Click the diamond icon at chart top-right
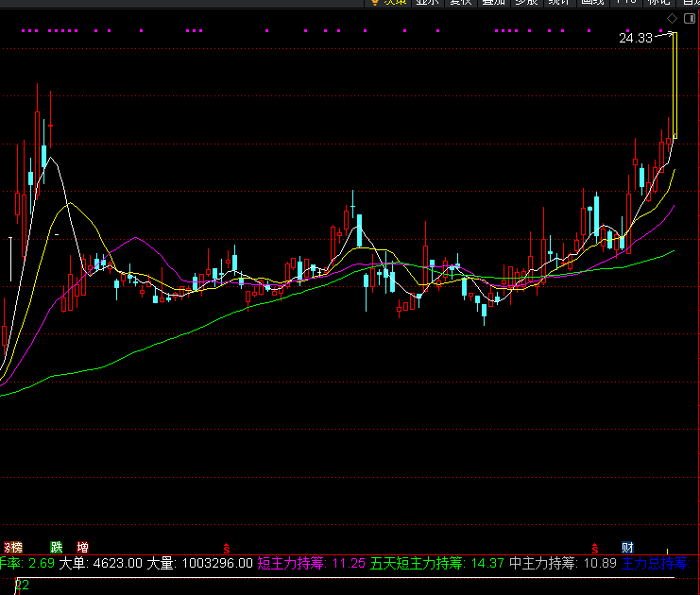The width and height of the screenshot is (700, 595). pos(671,18)
